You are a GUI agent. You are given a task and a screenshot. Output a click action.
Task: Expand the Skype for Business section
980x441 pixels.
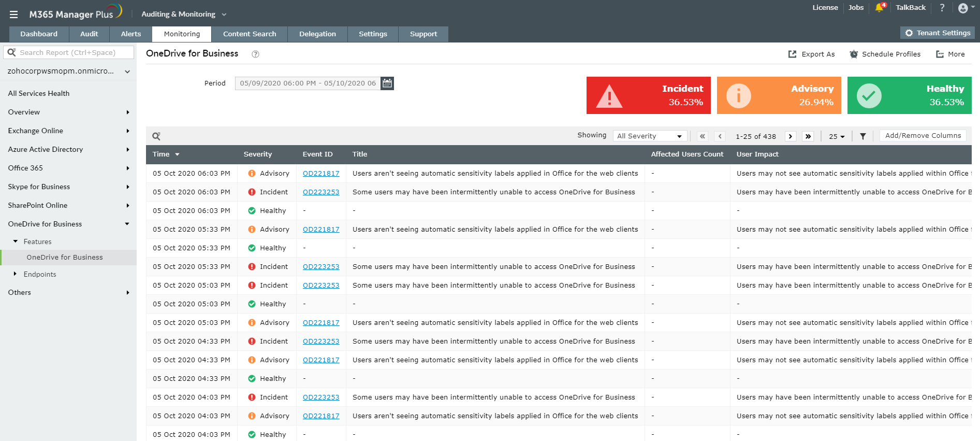[x=68, y=187]
